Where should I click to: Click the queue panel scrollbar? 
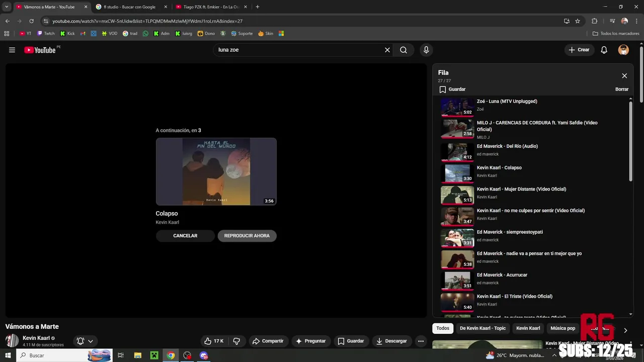(x=631, y=142)
